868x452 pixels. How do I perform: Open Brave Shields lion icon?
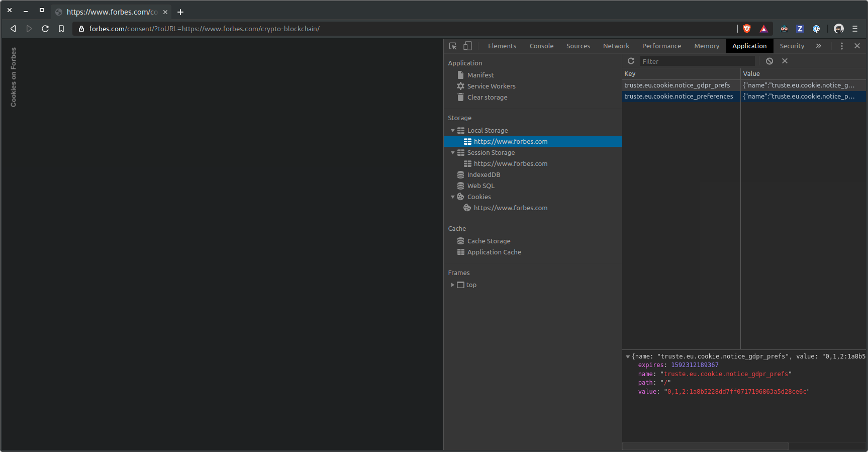tap(747, 29)
